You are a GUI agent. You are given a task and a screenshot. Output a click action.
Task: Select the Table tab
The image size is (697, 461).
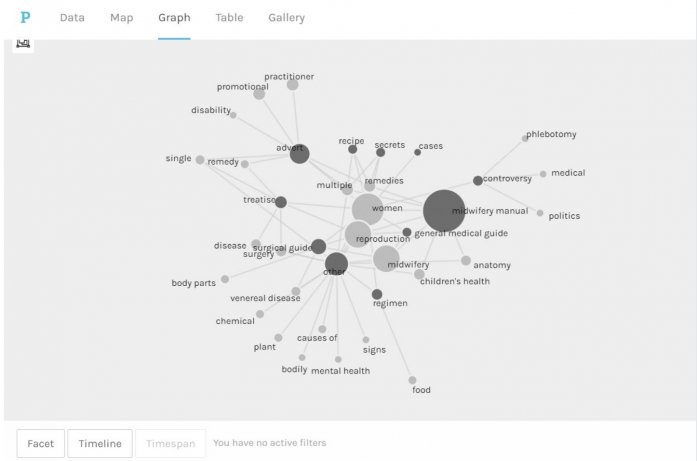(229, 18)
